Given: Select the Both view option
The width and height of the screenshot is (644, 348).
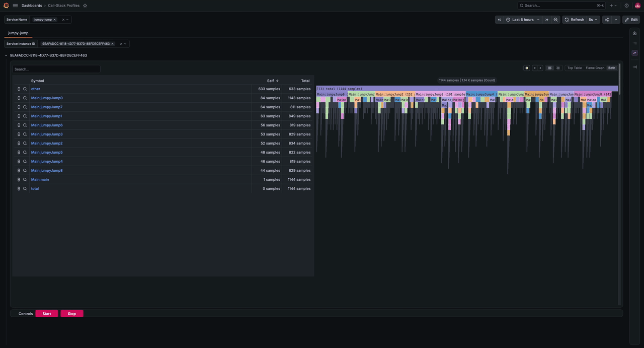Looking at the screenshot, I should 612,68.
